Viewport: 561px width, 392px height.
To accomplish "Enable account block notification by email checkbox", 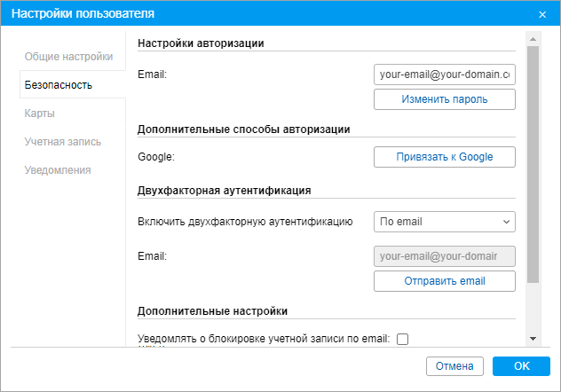I will [x=402, y=338].
